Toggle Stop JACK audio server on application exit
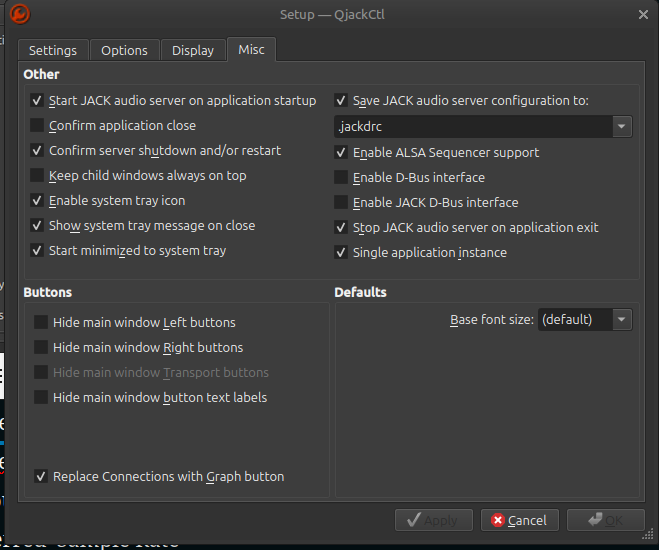Image resolution: width=659 pixels, height=550 pixels. (341, 227)
